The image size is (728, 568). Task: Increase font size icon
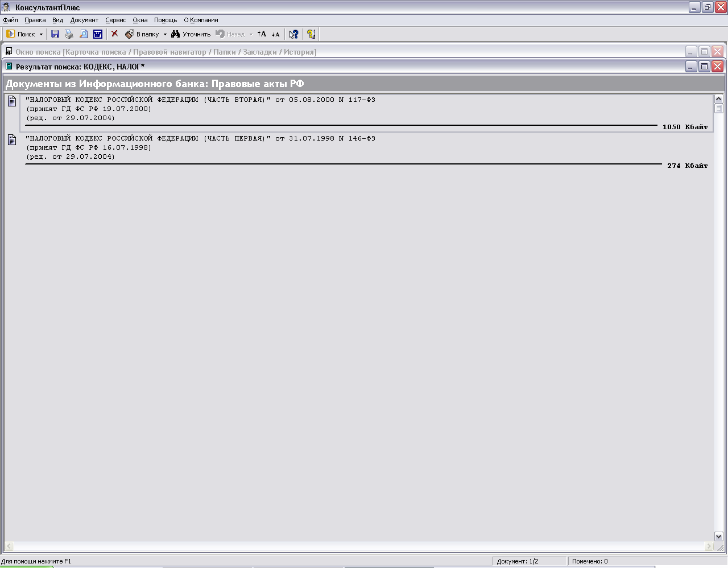(262, 34)
